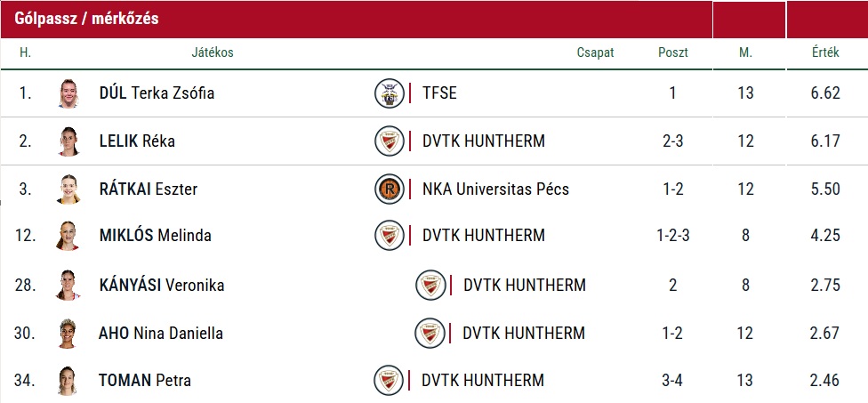Sort by the M. matches column
The image size is (868, 403).
tap(745, 52)
